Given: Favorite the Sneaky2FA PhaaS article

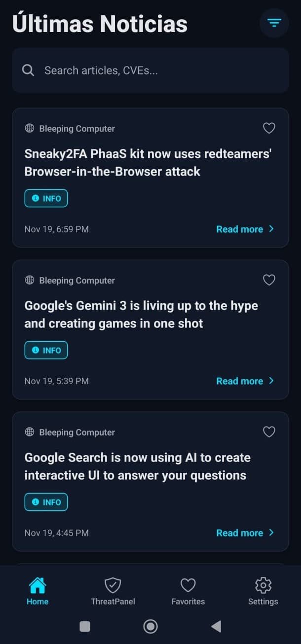Looking at the screenshot, I should click(x=269, y=128).
